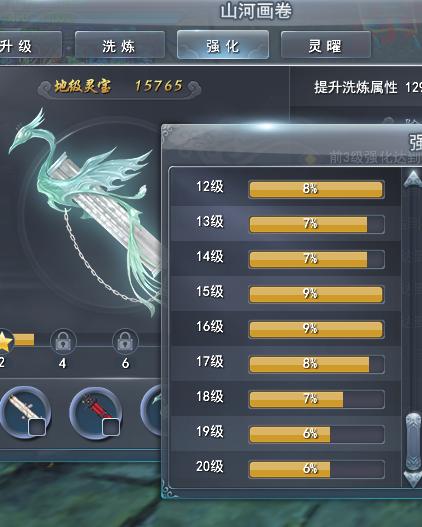Image resolution: width=422 pixels, height=527 pixels.
Task: Open the 灵曜 tab
Action: pos(326,45)
